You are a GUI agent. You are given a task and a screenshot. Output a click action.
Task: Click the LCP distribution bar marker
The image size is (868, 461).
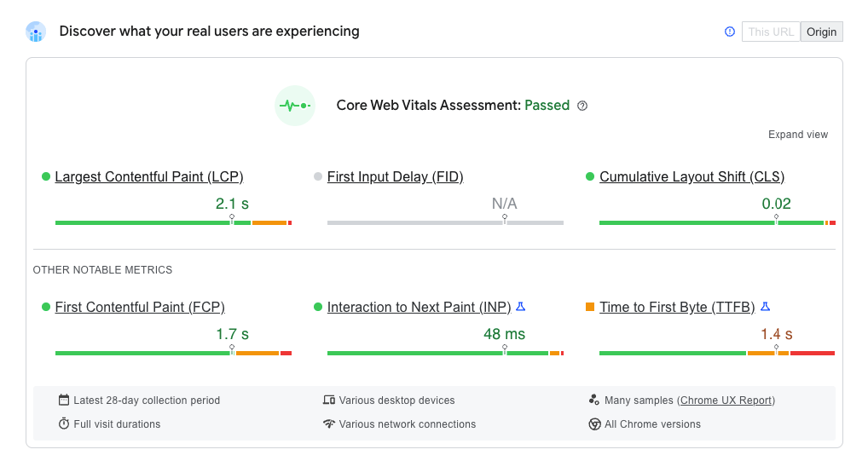pyautogui.click(x=232, y=219)
